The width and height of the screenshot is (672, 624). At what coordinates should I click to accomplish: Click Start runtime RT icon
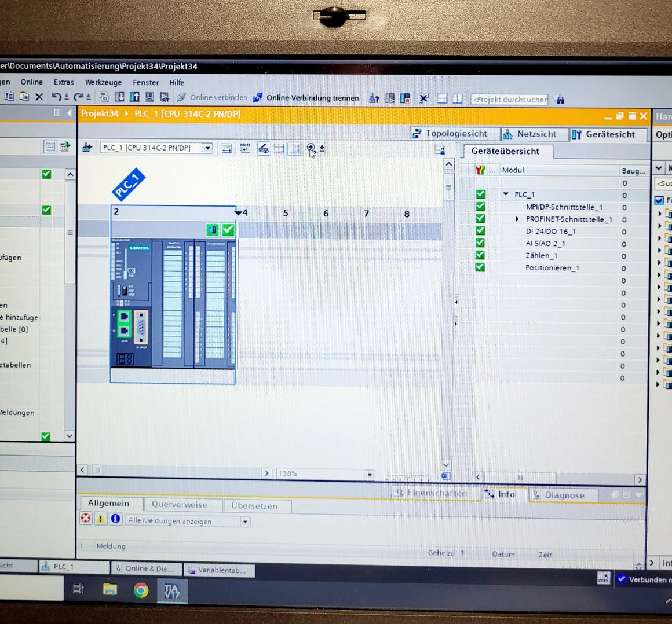(165, 97)
